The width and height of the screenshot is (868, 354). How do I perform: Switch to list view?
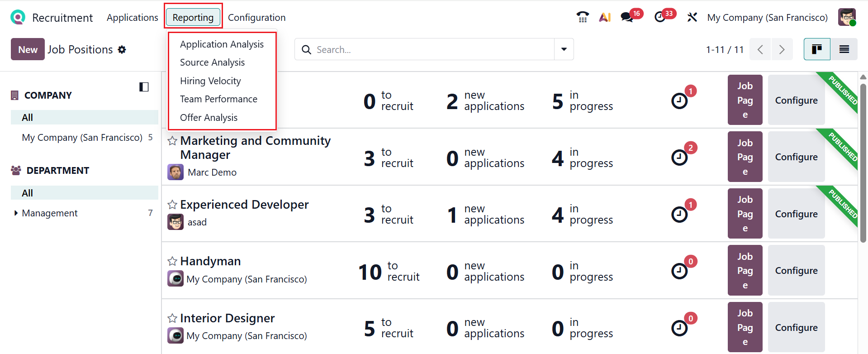click(844, 49)
